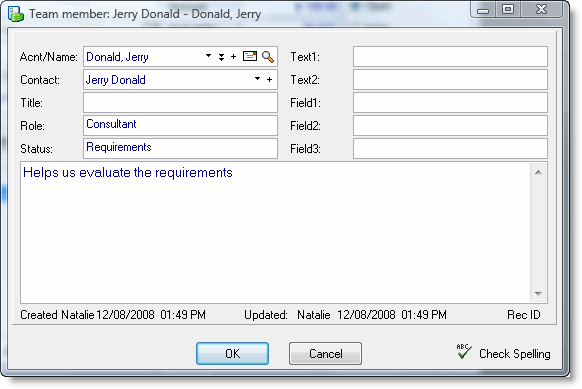
Task: Click the notes scrollbar down arrow
Action: 538,294
